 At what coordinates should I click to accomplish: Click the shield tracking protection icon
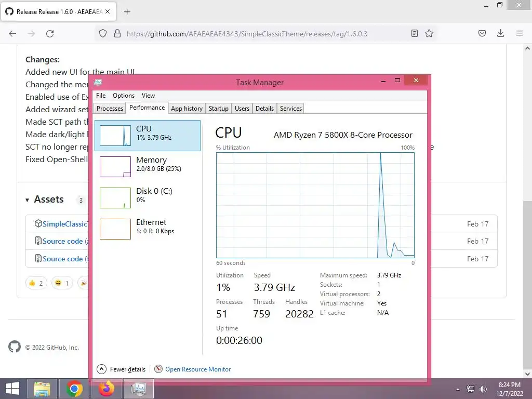pos(103,34)
